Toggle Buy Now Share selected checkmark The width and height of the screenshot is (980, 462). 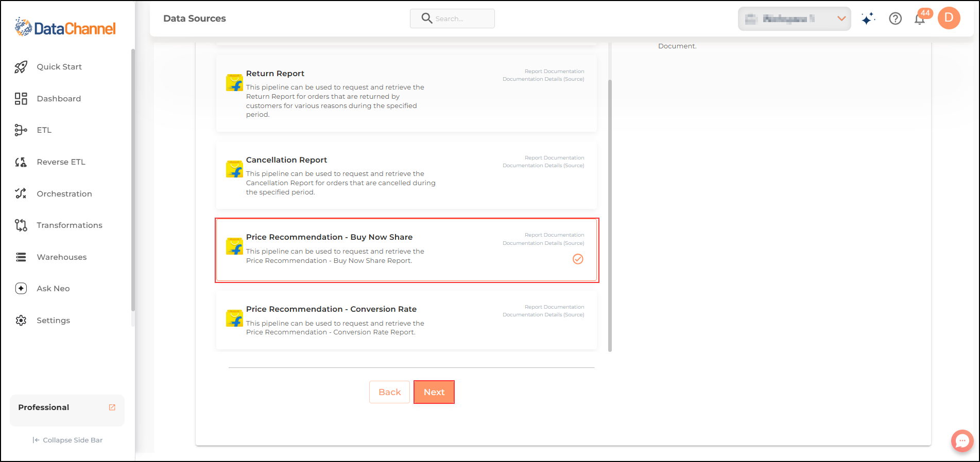coord(578,259)
